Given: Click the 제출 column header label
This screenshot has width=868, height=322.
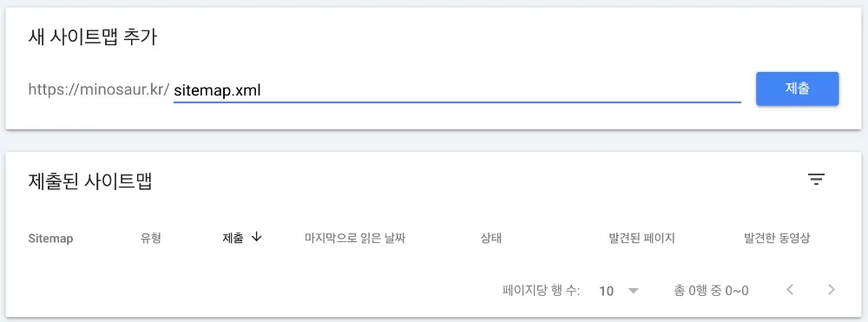Looking at the screenshot, I should pyautogui.click(x=233, y=239).
